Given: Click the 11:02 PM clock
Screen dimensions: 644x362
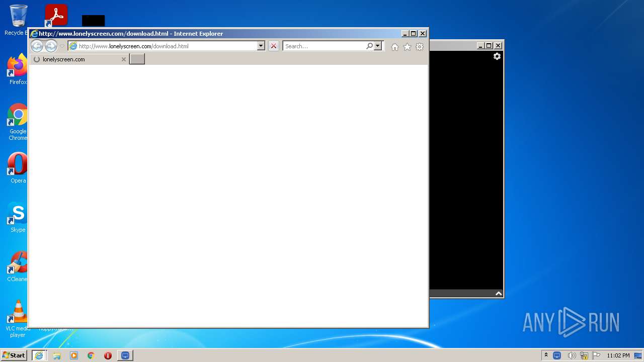Looking at the screenshot, I should pos(618,355).
